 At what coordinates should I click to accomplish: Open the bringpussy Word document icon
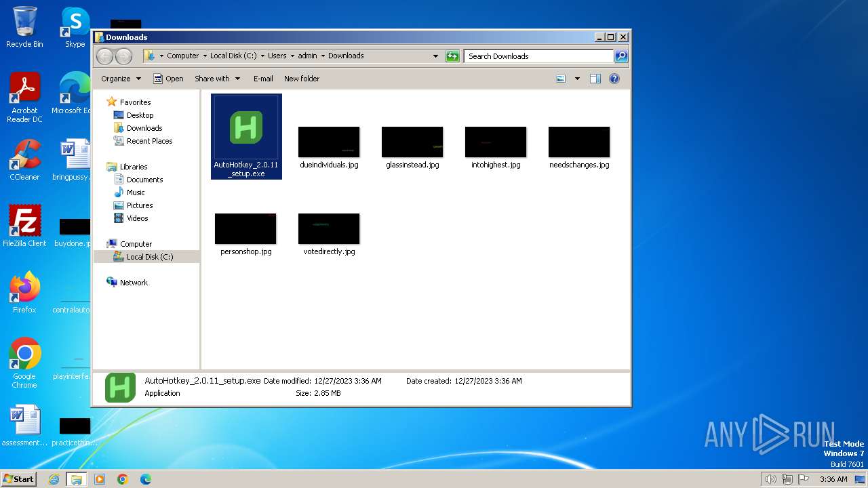click(72, 160)
